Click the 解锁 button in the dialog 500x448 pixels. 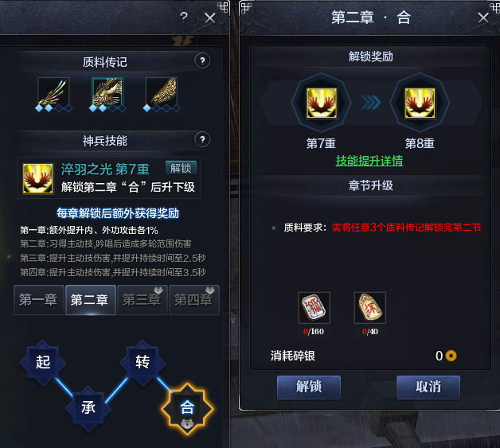309,388
